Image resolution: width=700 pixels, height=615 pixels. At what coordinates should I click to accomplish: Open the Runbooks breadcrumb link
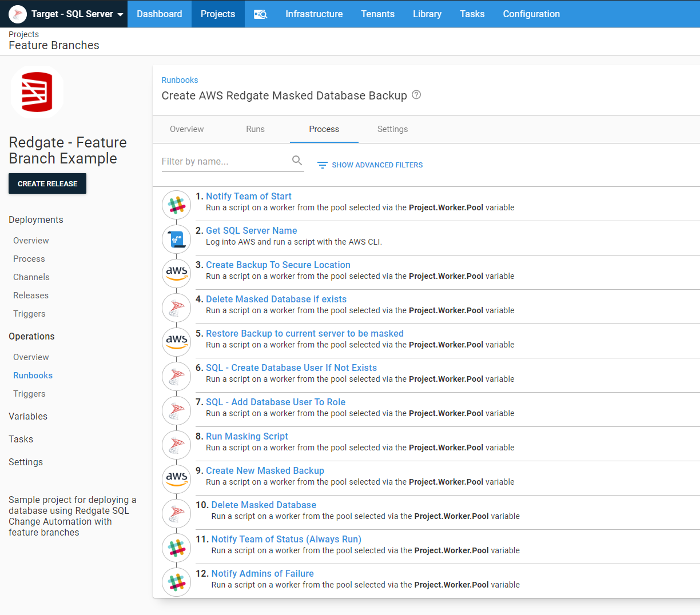point(180,80)
